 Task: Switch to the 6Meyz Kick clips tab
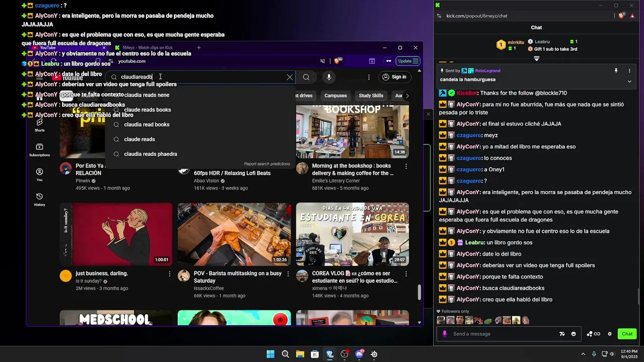pyautogui.click(x=147, y=48)
